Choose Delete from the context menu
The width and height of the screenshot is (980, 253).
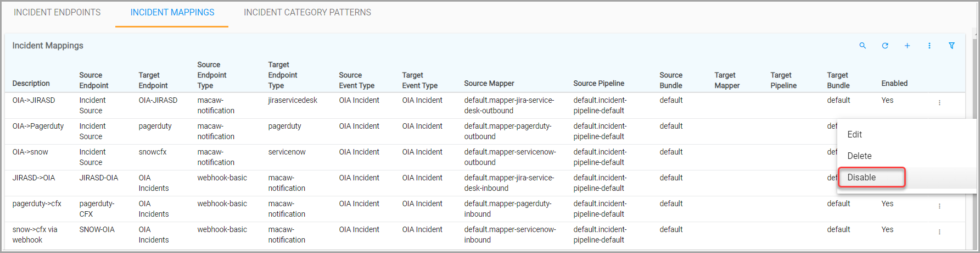tap(859, 156)
